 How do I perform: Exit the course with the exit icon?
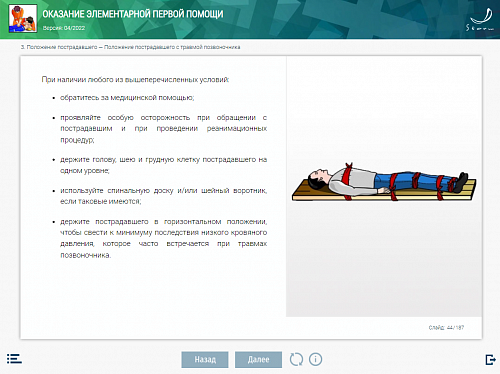pos(490,360)
